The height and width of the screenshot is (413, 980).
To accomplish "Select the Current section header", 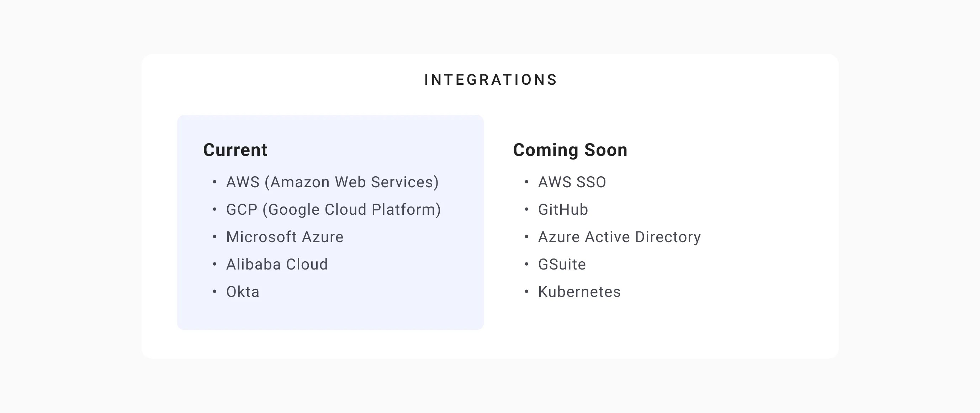I will click(x=235, y=150).
